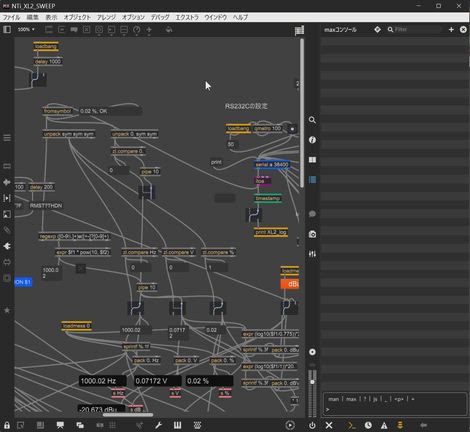Click the console Filter search field

tap(414, 29)
